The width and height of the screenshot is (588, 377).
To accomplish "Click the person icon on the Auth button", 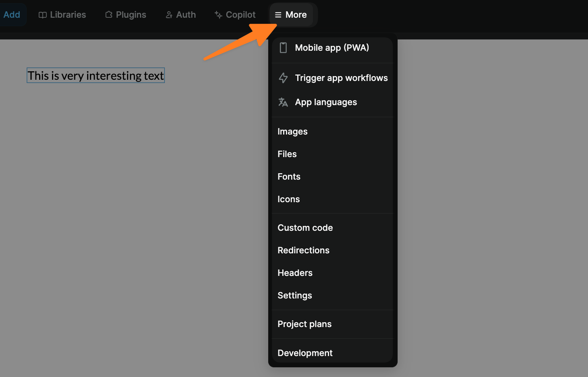I will point(168,14).
